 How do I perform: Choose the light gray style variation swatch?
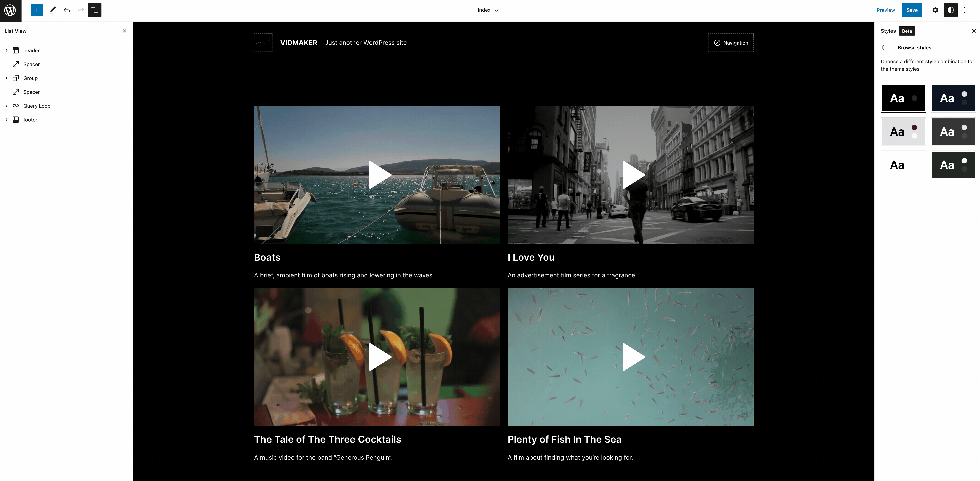coord(903,132)
